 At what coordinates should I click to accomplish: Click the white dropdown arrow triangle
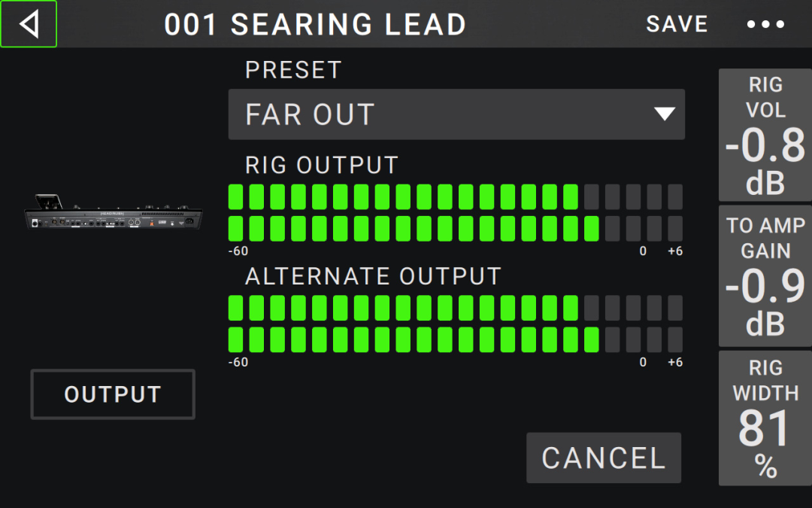665,114
